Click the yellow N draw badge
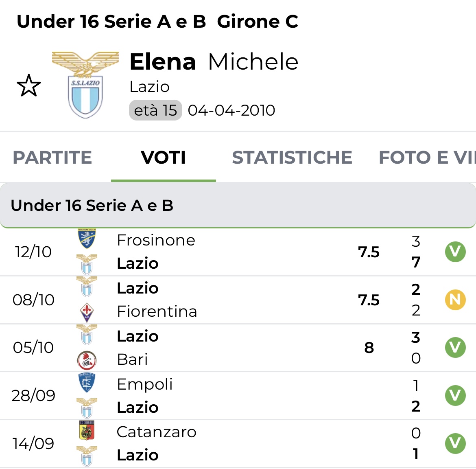Screen dimensions: 476x469 click(x=455, y=300)
